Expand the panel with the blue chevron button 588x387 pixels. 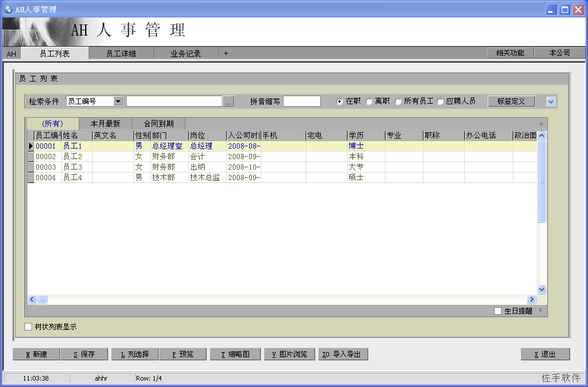coord(551,101)
